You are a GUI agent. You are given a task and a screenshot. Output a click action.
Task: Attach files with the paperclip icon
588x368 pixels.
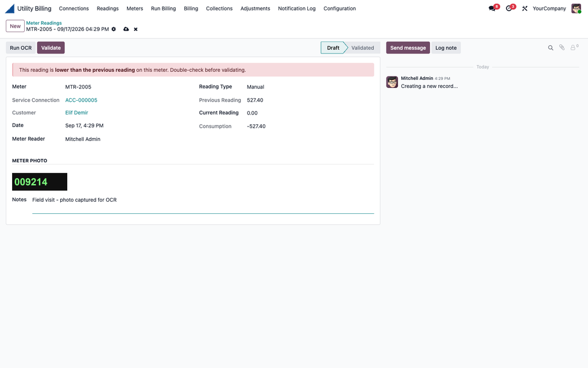(x=562, y=47)
